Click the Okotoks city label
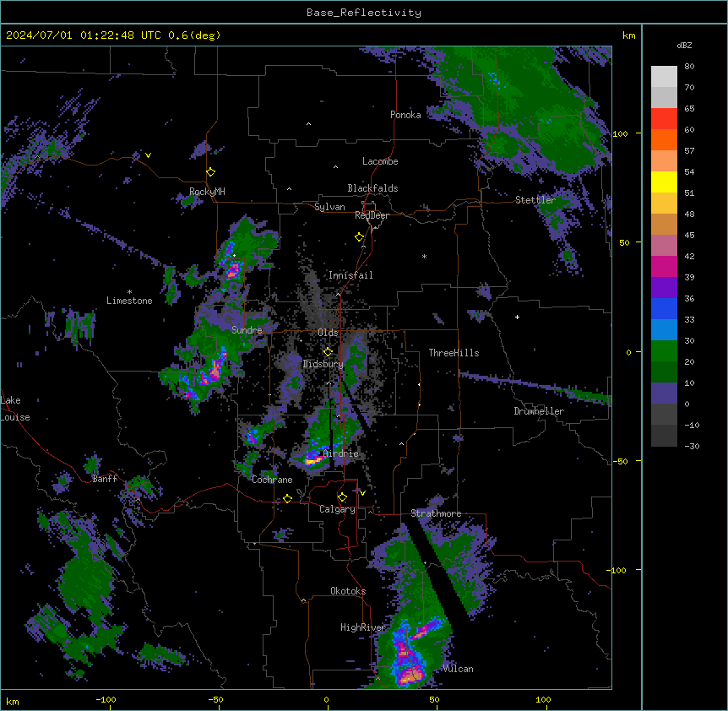This screenshot has width=728, height=711. click(348, 591)
